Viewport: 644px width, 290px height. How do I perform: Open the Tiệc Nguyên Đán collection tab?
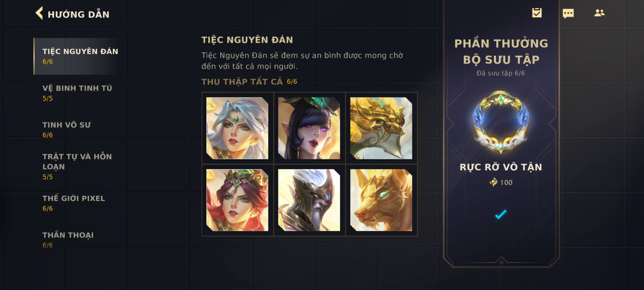(80, 56)
